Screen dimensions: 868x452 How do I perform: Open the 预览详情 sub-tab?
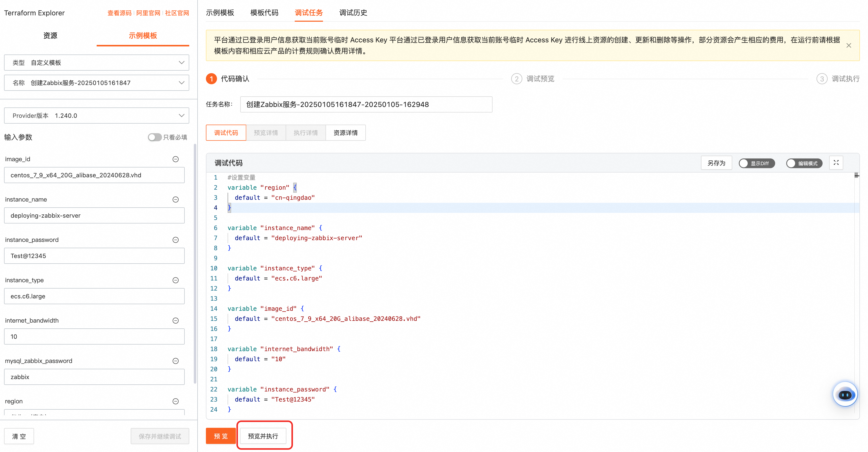[266, 133]
